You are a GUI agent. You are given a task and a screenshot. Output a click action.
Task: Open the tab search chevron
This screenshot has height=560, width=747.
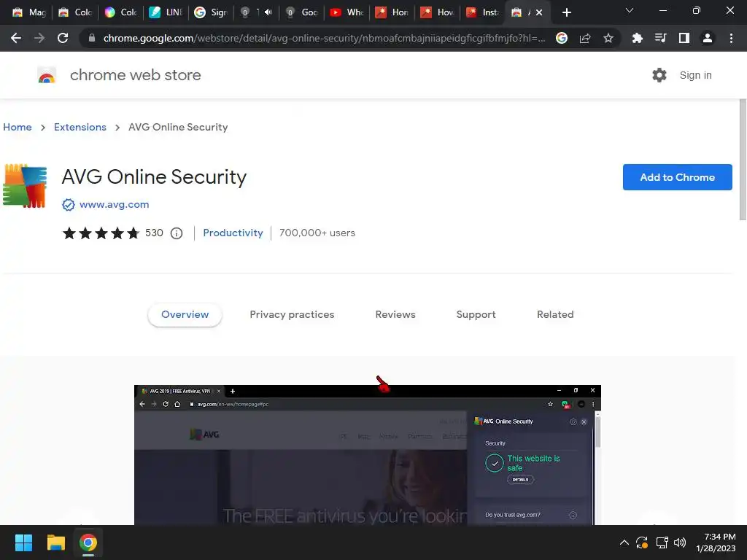630,10
